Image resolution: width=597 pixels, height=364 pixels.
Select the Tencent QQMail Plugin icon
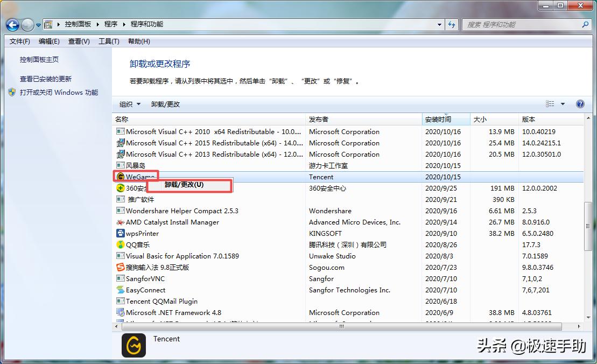[x=120, y=301]
